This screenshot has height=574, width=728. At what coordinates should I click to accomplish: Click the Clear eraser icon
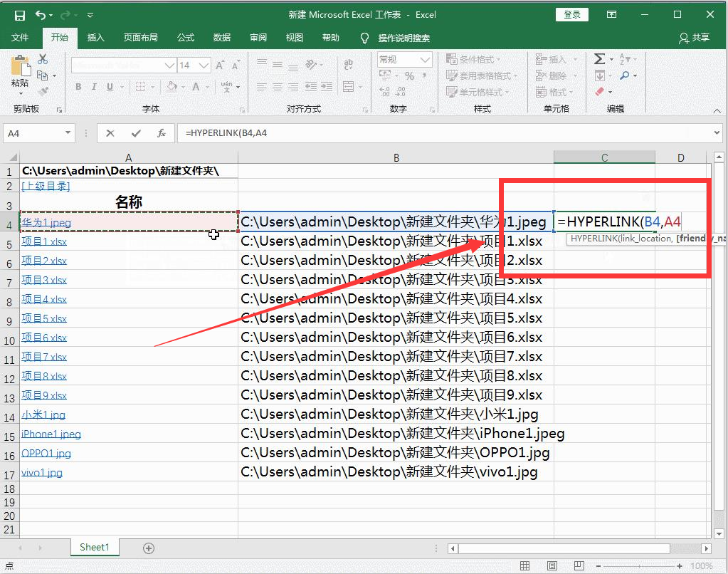[x=599, y=92]
